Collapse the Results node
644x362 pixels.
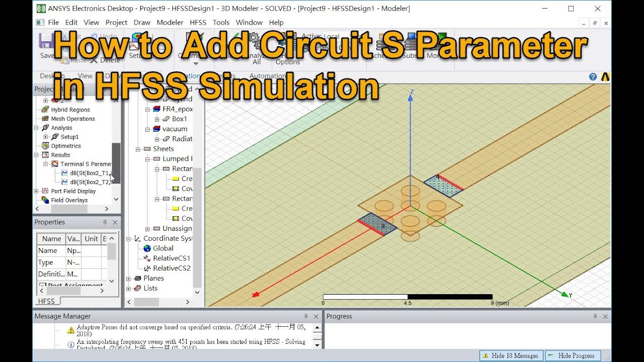click(36, 155)
